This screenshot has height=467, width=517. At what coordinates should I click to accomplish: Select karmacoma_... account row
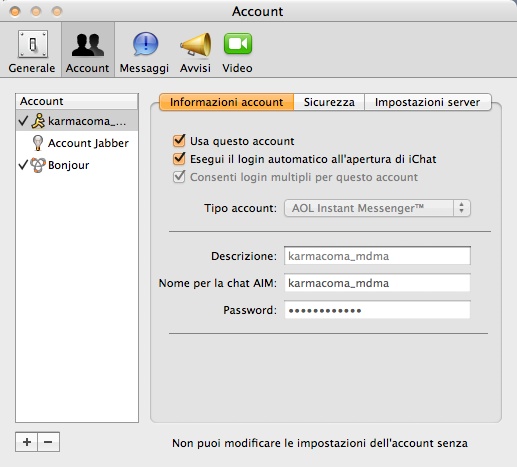pos(77,121)
